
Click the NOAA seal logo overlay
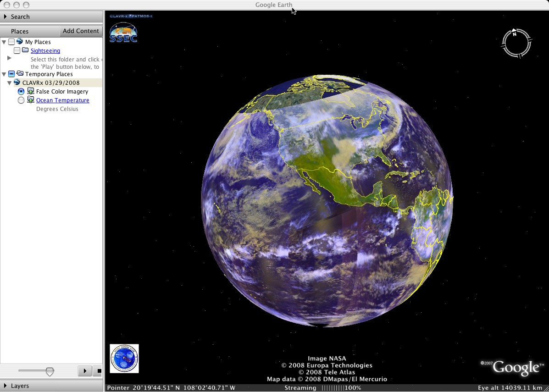[x=124, y=359]
